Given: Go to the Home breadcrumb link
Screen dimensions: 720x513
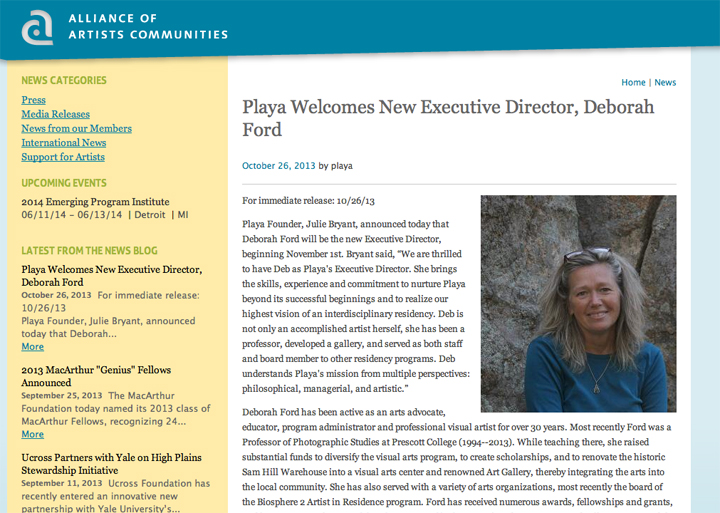Looking at the screenshot, I should [633, 82].
